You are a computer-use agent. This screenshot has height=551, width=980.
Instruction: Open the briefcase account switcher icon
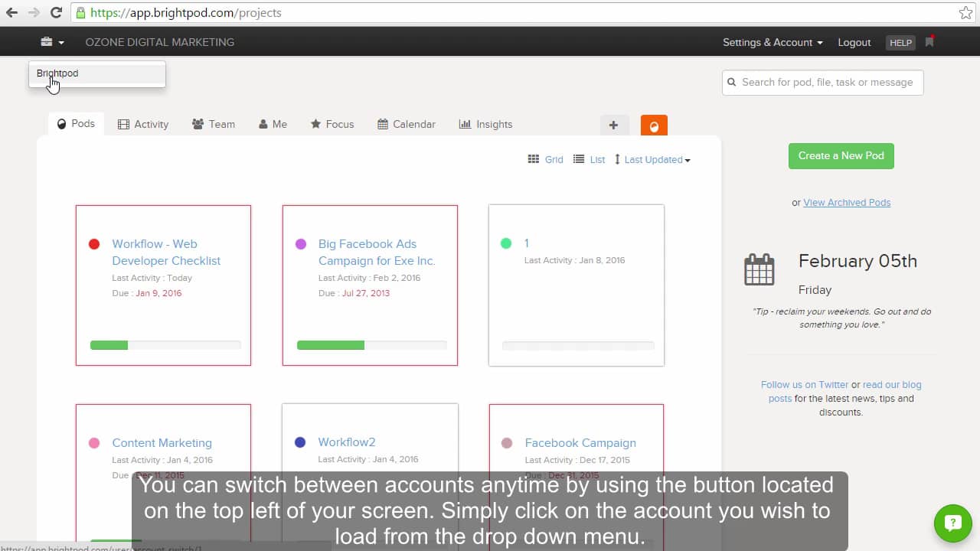[52, 42]
